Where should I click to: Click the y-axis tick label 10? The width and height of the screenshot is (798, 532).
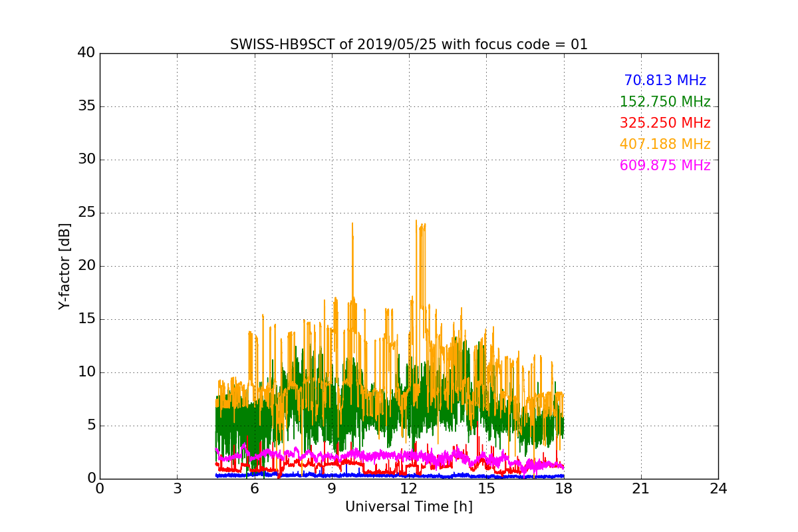point(86,372)
